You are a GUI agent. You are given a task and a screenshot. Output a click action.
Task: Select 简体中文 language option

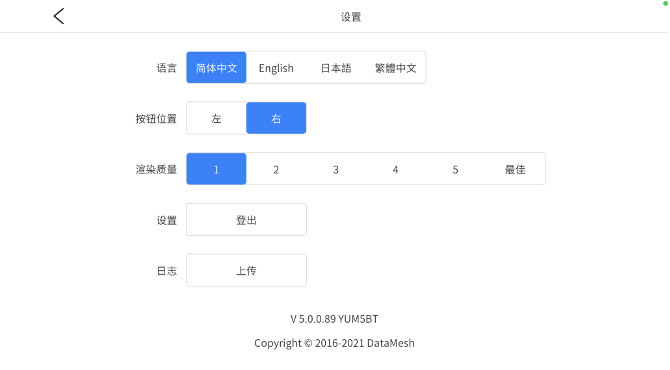click(216, 68)
